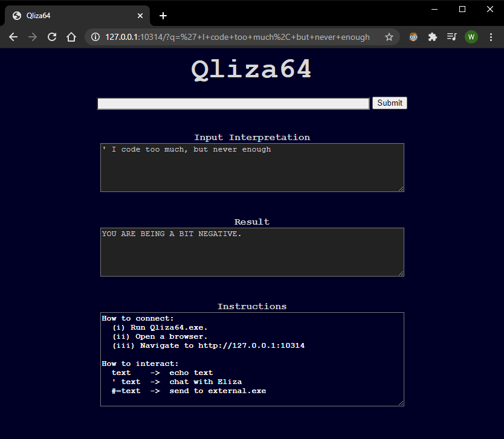Image resolution: width=504 pixels, height=439 pixels.
Task: Open the media control playlist icon
Action: (x=451, y=37)
